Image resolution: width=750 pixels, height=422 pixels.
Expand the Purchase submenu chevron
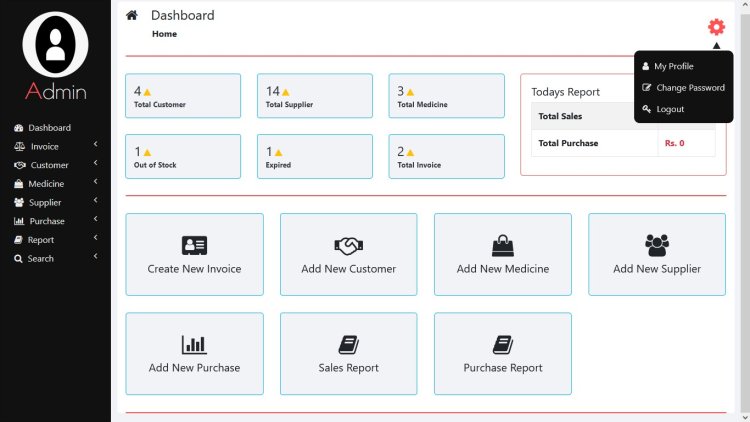click(x=96, y=219)
